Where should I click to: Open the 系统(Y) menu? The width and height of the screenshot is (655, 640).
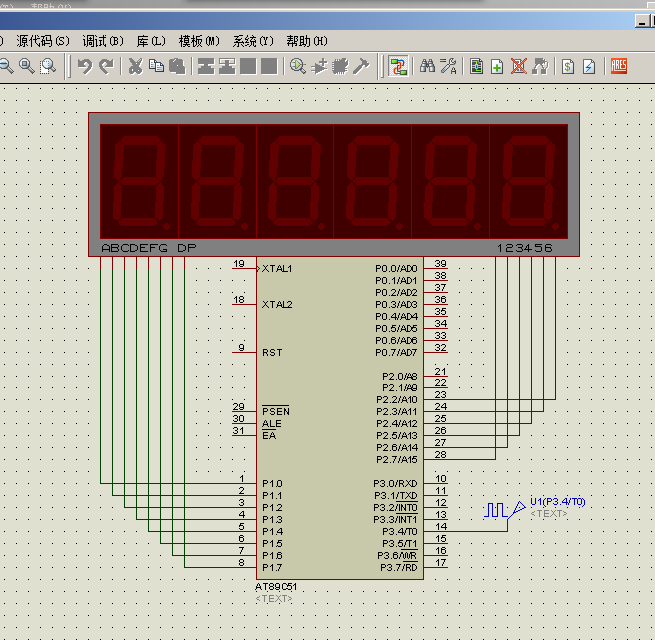[253, 41]
